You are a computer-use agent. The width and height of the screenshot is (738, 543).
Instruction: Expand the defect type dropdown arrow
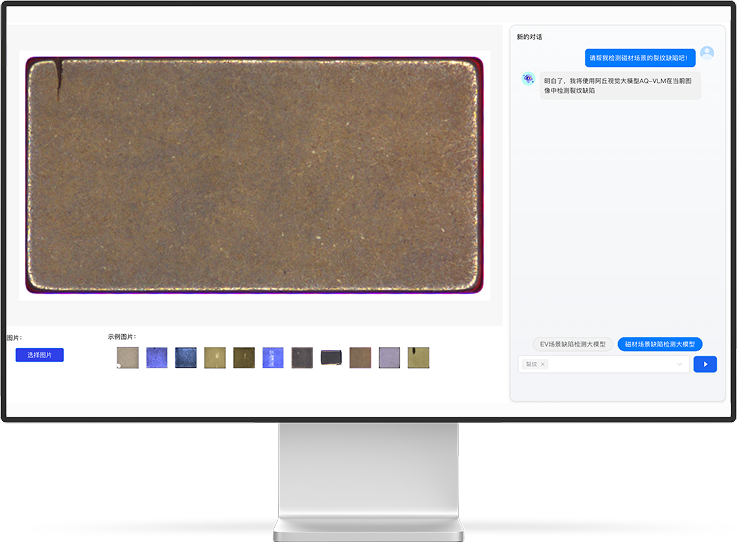click(680, 364)
